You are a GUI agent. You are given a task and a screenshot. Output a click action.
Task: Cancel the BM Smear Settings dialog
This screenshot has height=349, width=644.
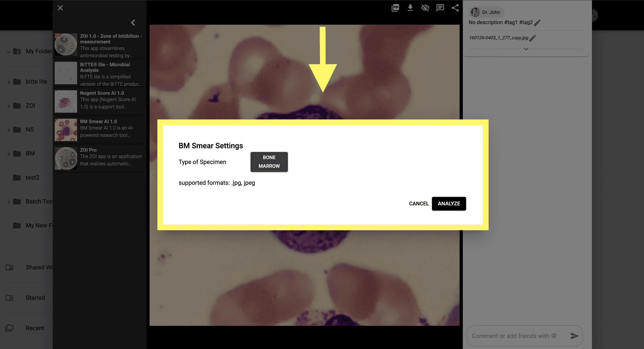click(x=419, y=204)
